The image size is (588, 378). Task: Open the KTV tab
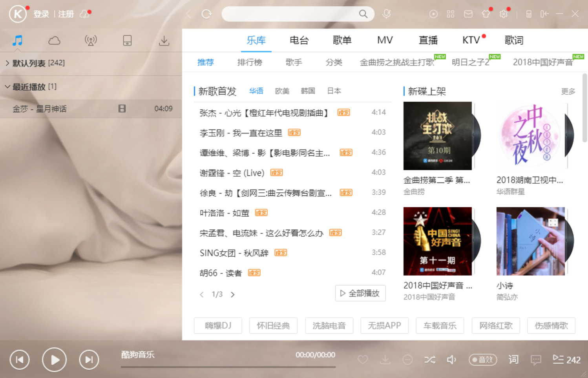pos(471,40)
